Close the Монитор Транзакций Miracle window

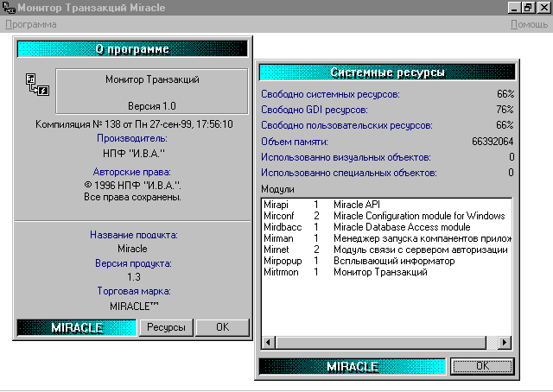click(543, 8)
